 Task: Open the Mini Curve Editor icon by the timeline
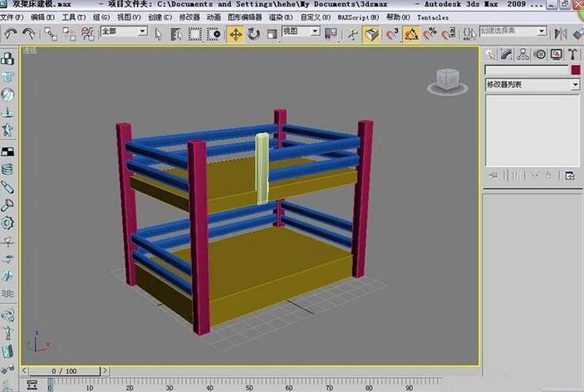pos(32,385)
